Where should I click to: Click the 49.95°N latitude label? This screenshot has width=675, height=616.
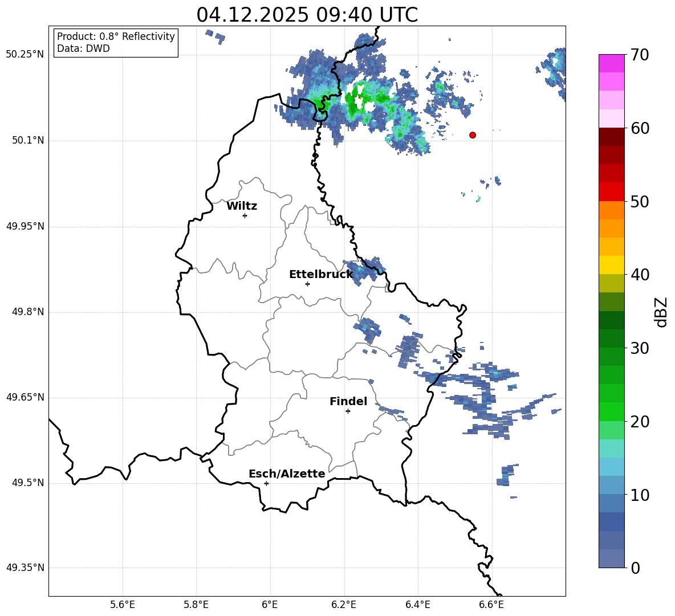(x=25, y=226)
